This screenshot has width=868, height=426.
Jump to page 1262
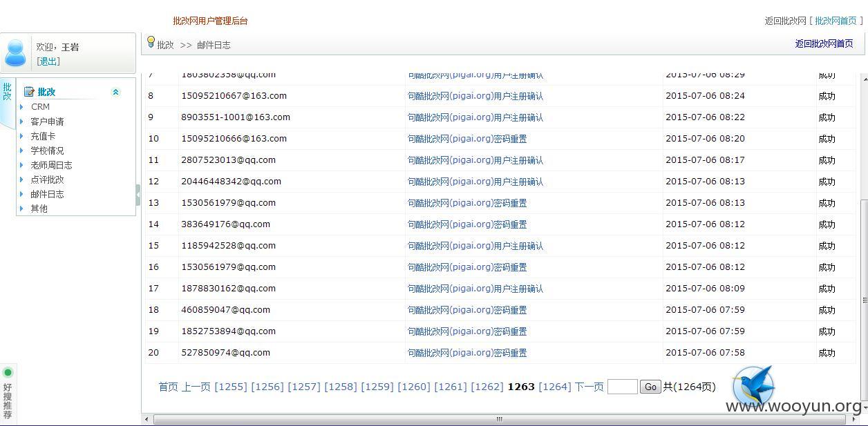487,387
